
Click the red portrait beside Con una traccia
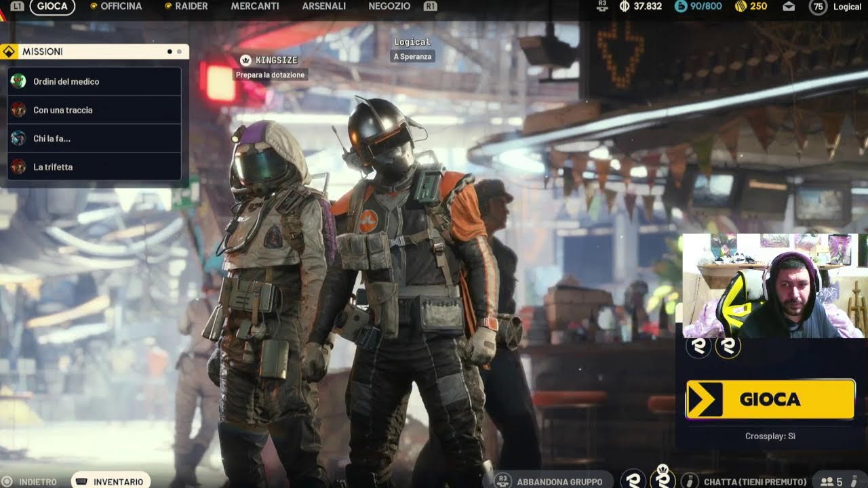pos(18,110)
